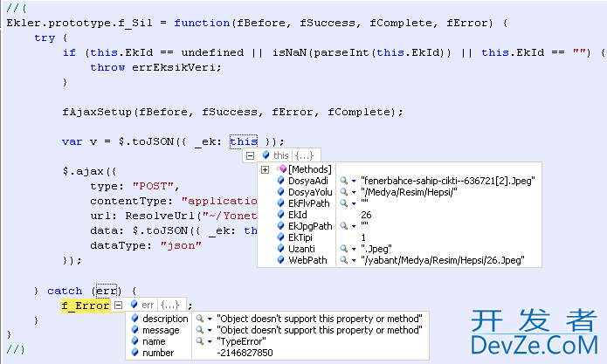Open visualizer magnifier for name
This screenshot has width=607, height=364.
click(x=199, y=341)
